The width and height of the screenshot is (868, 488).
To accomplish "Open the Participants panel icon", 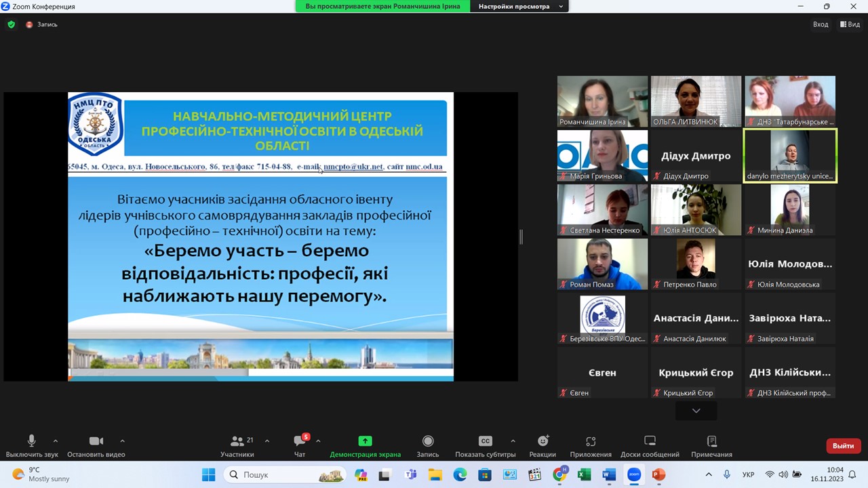I will 237,441.
